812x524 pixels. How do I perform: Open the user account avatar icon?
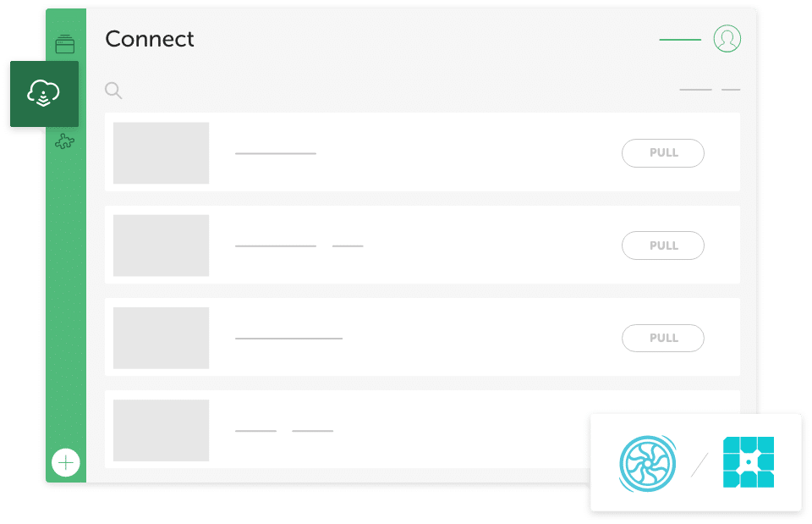point(727,39)
